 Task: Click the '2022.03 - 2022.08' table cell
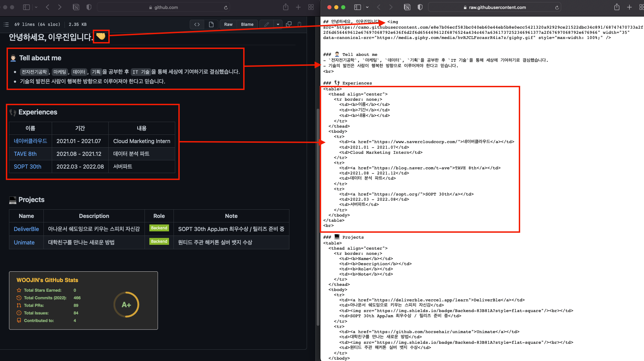pos(80,167)
